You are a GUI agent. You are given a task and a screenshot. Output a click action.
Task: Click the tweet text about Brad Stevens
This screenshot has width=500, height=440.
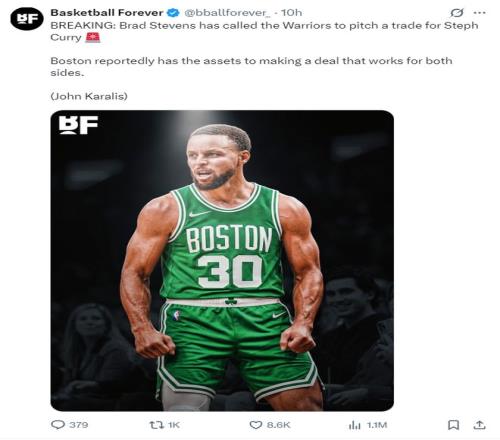[264, 31]
